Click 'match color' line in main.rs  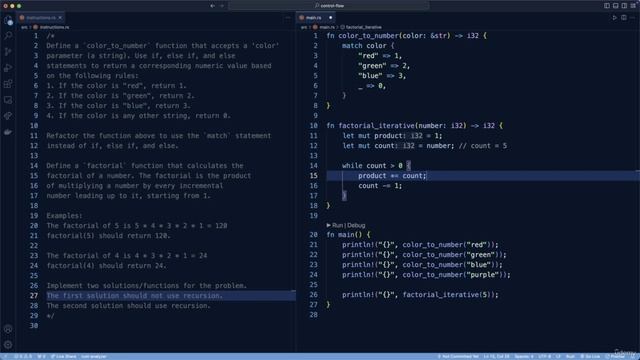368,46
